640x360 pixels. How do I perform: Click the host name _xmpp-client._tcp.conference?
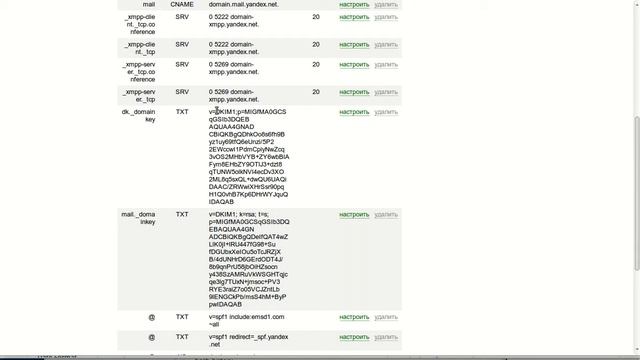click(140, 24)
